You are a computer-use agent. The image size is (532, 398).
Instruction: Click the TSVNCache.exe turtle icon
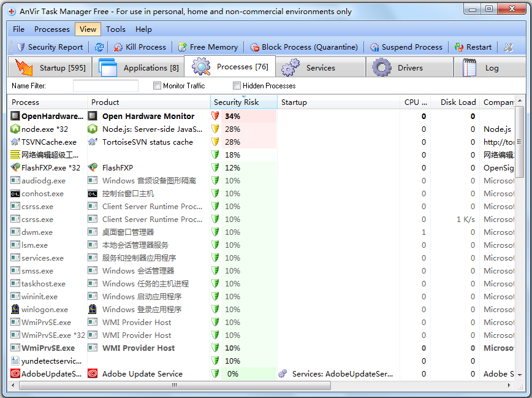15,142
